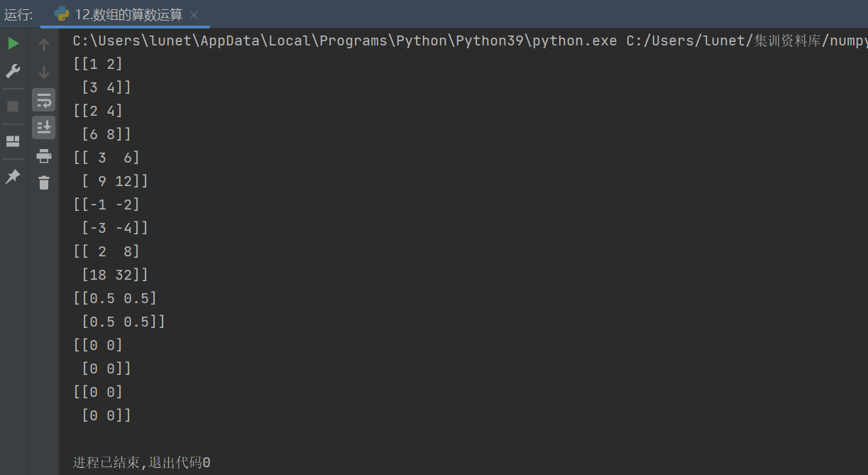The image size is (868, 475).
Task: Pin the run tab
Action: tap(13, 177)
